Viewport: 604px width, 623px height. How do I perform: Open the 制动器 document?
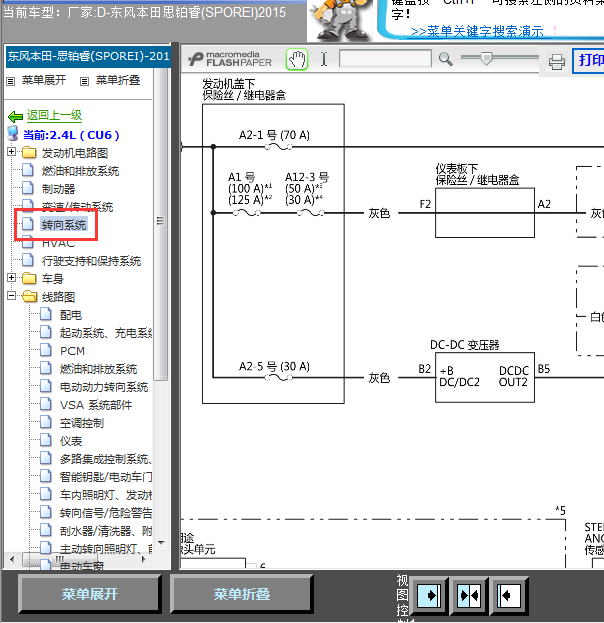pos(58,189)
